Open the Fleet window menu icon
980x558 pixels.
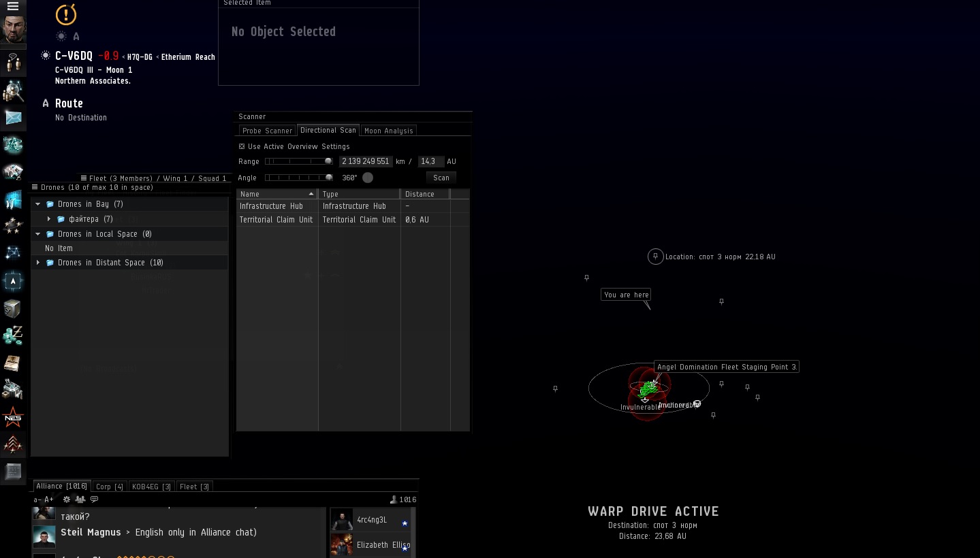pos(84,178)
